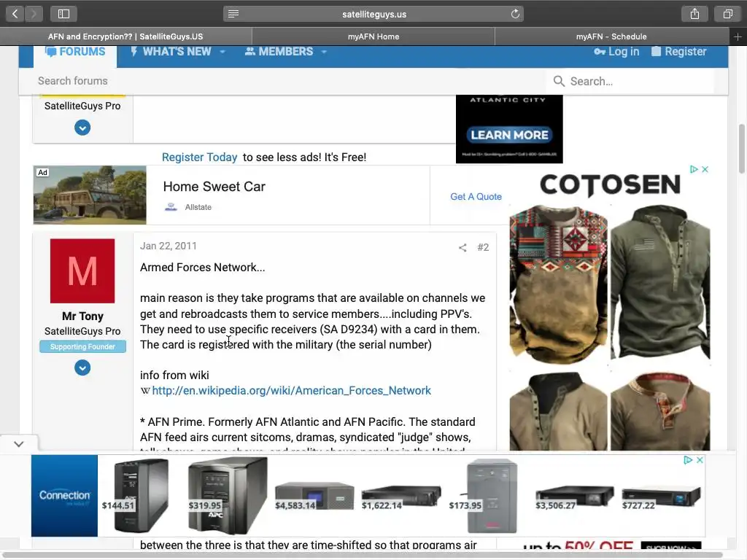Click the vertical page scrollbar thumb

pos(741,149)
